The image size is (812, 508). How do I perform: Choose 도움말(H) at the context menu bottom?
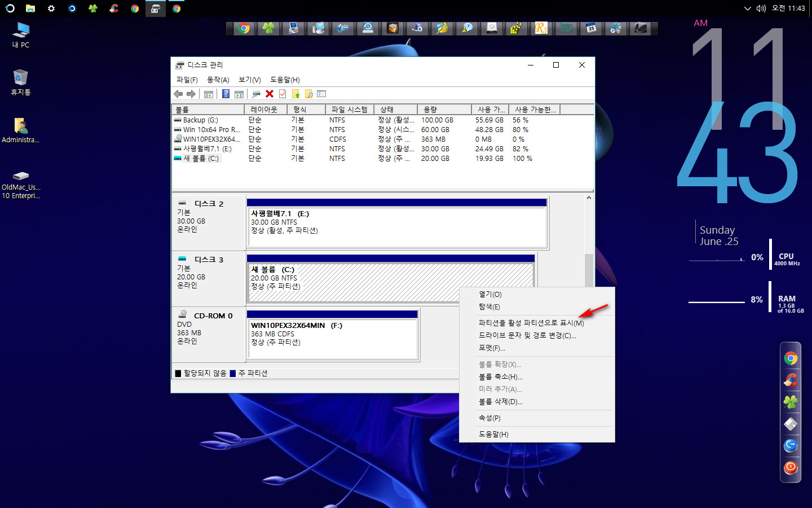[x=537, y=434]
